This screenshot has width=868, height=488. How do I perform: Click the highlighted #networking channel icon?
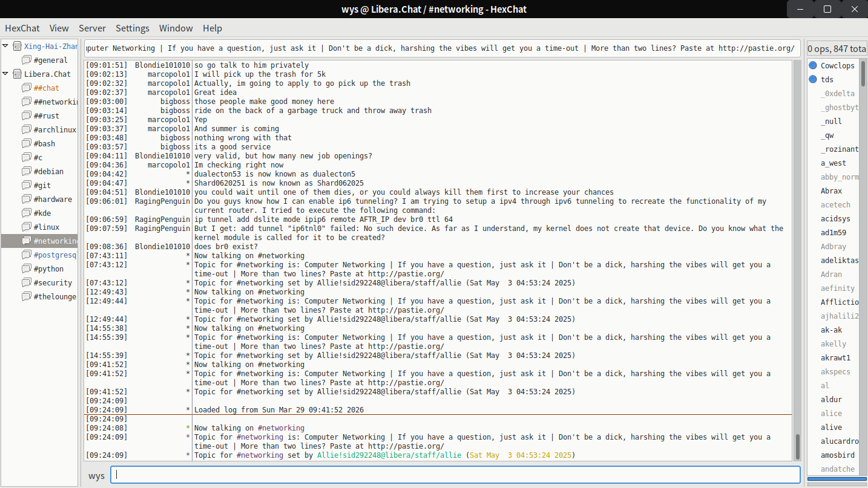pyautogui.click(x=27, y=241)
